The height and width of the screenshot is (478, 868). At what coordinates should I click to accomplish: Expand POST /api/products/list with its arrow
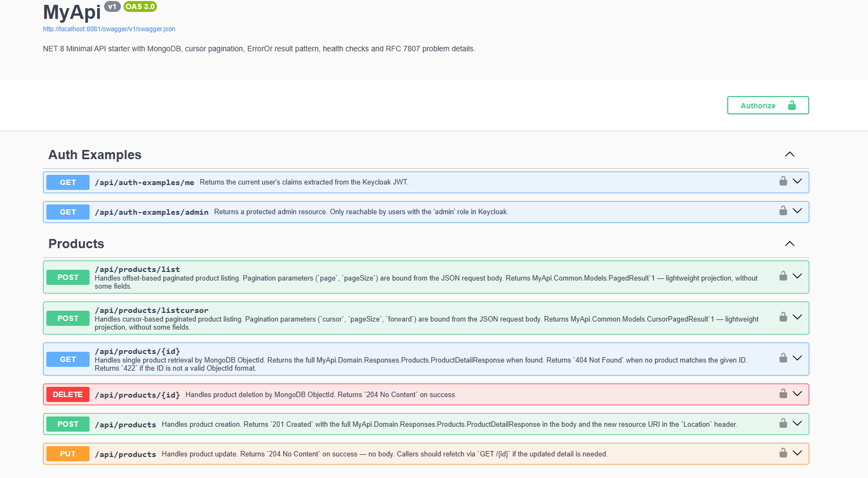797,276
